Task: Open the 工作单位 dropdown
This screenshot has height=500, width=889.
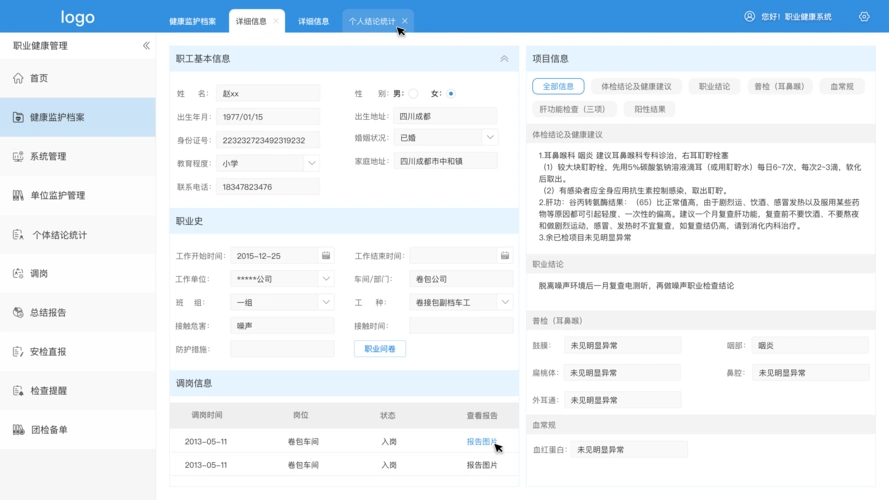Action: (326, 279)
